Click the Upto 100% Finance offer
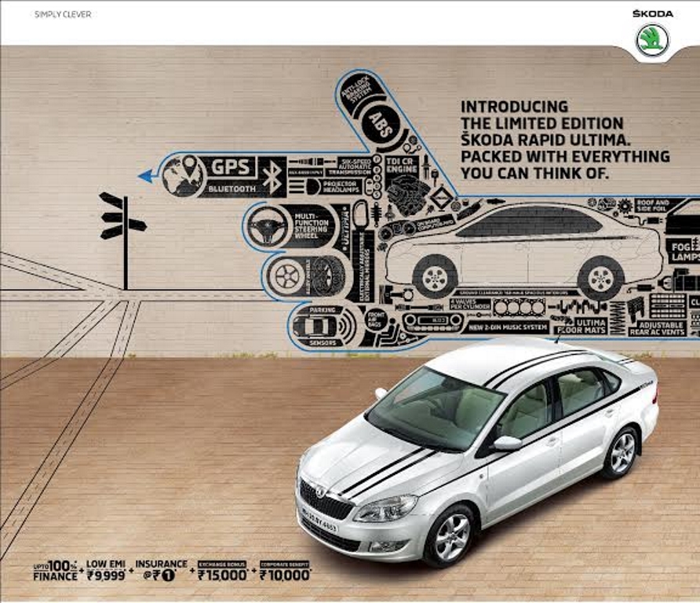Viewport: 700px width, 603px height. point(56,570)
